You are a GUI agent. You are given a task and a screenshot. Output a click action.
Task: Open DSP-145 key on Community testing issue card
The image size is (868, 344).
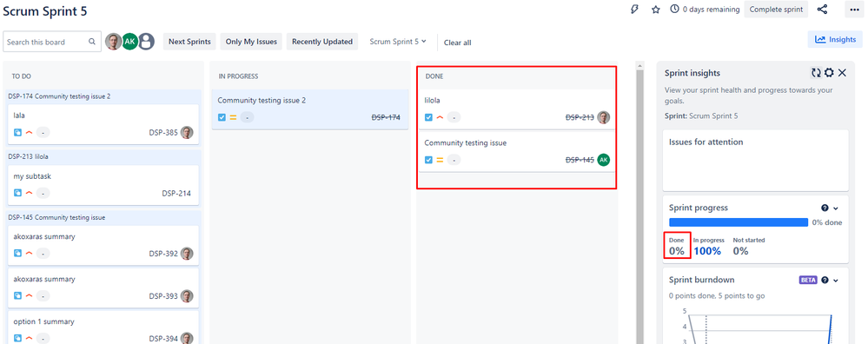click(580, 160)
